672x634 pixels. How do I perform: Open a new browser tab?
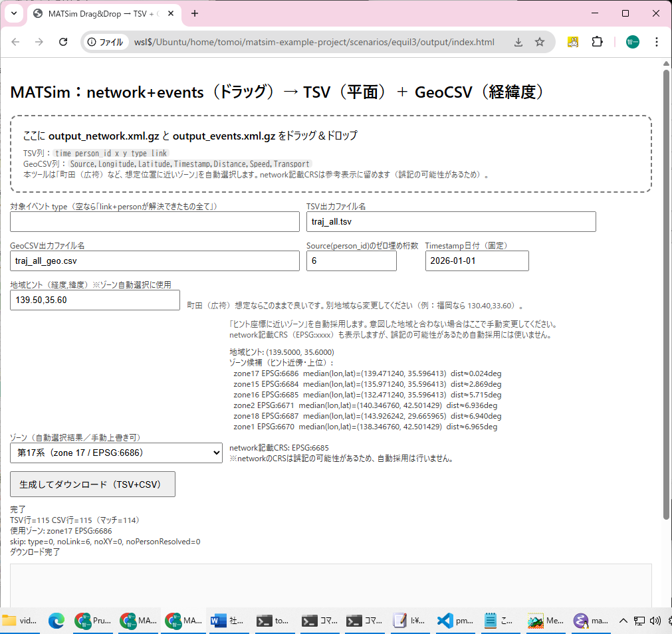pos(195,13)
